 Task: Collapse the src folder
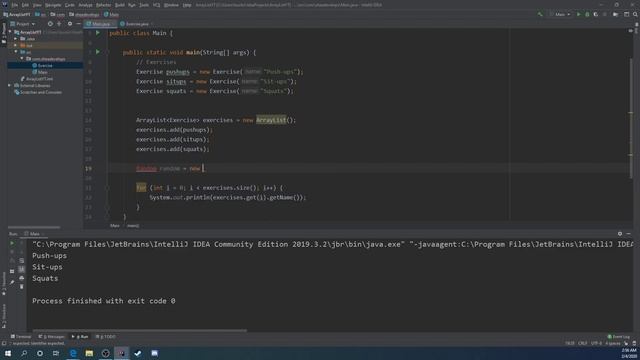pos(16,52)
